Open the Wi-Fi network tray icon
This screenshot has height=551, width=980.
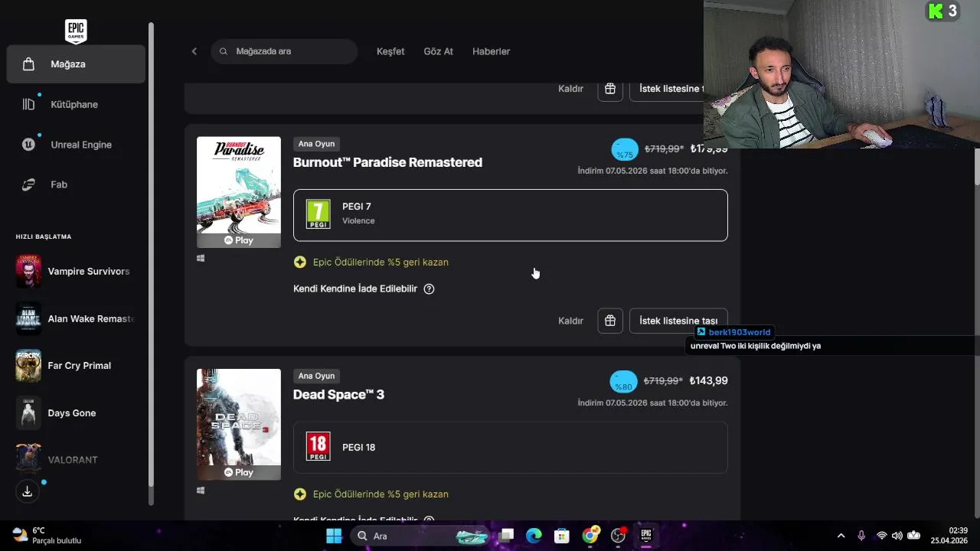point(881,536)
